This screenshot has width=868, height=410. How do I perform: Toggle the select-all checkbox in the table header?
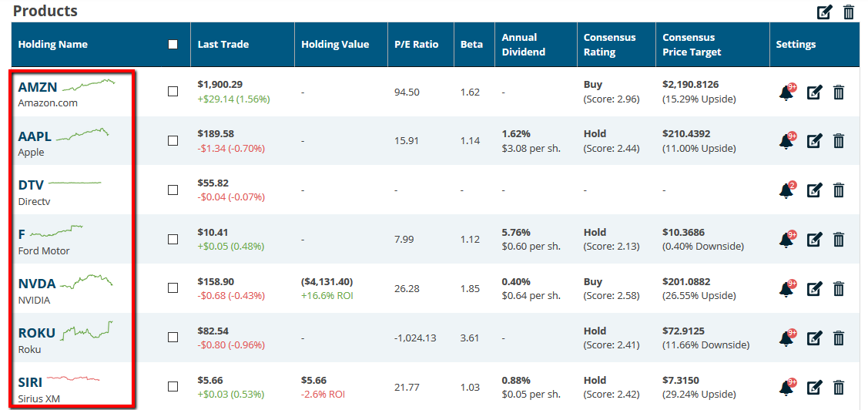pyautogui.click(x=173, y=45)
